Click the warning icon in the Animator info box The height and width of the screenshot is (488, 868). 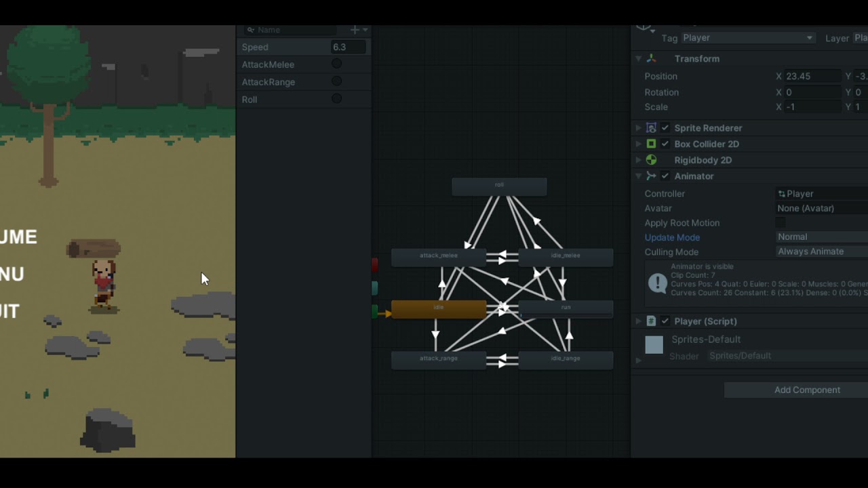point(656,283)
